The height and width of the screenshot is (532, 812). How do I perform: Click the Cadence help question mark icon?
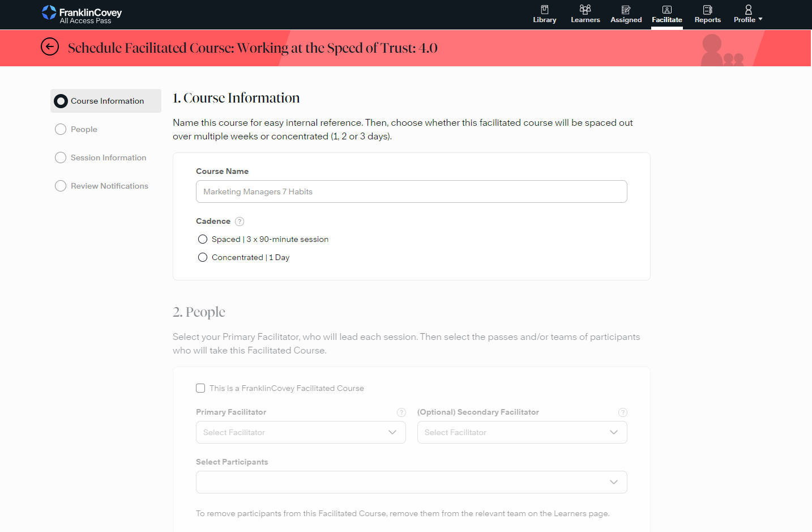click(x=240, y=222)
